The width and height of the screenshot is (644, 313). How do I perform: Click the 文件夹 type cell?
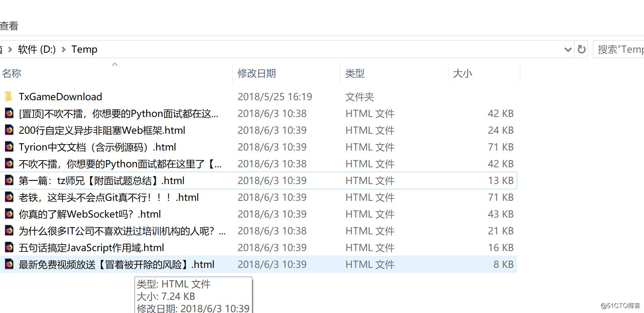click(x=360, y=97)
